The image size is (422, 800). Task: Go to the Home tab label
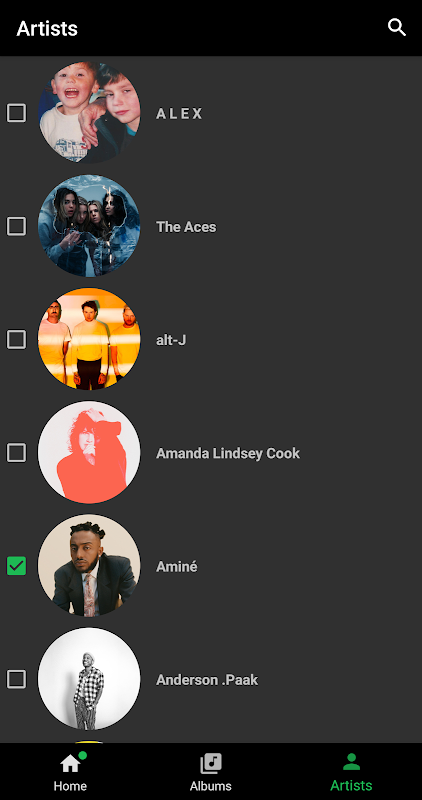(x=70, y=786)
